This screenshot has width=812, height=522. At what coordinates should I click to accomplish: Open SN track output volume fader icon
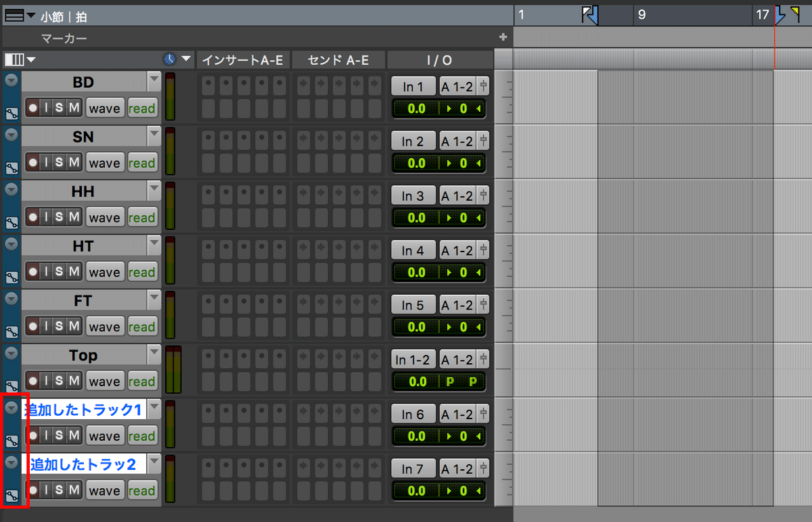(x=483, y=141)
